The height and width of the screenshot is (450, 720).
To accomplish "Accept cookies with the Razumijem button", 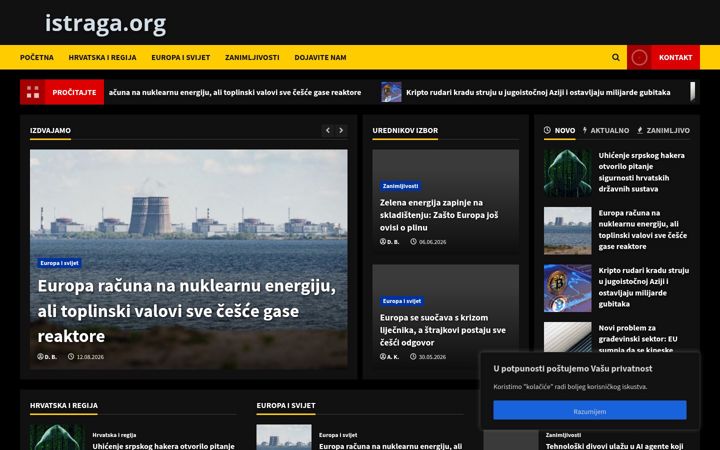I will click(590, 411).
